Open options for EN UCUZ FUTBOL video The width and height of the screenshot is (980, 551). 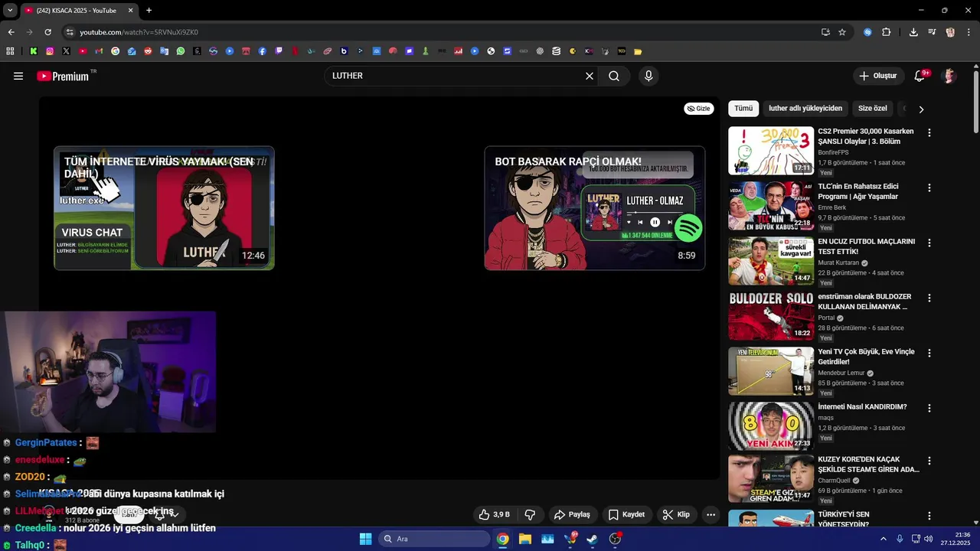(x=929, y=243)
